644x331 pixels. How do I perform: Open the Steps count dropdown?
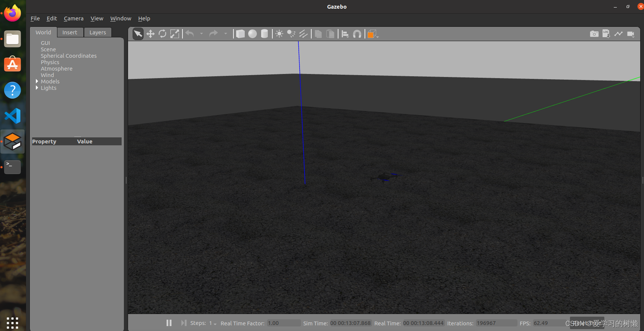(213, 323)
